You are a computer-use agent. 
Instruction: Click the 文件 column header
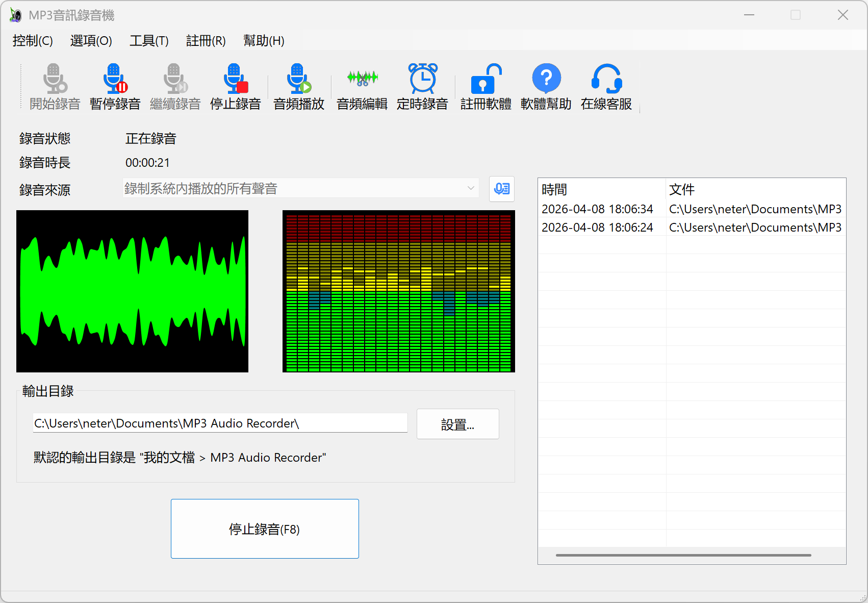(755, 190)
